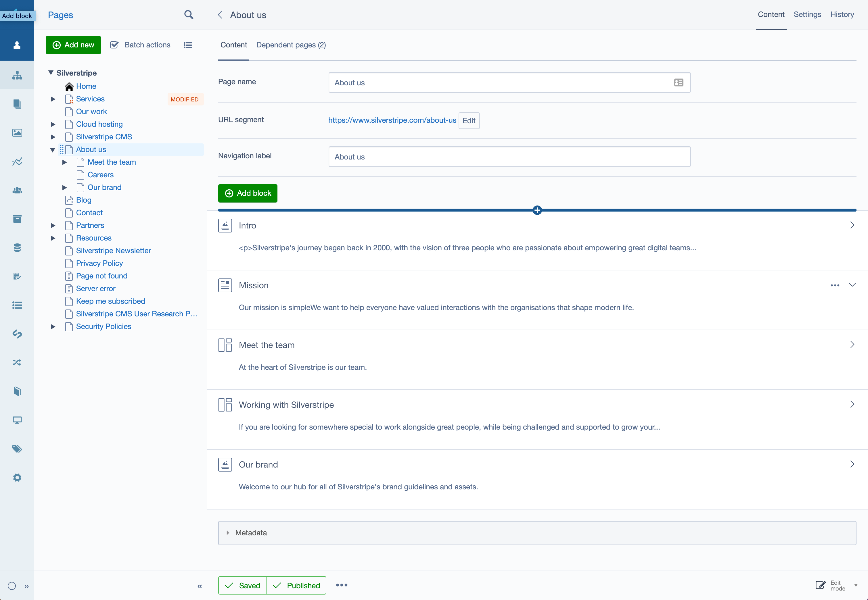The width and height of the screenshot is (868, 600).
Task: Collapse the page tree panel with double chevron
Action: (200, 586)
